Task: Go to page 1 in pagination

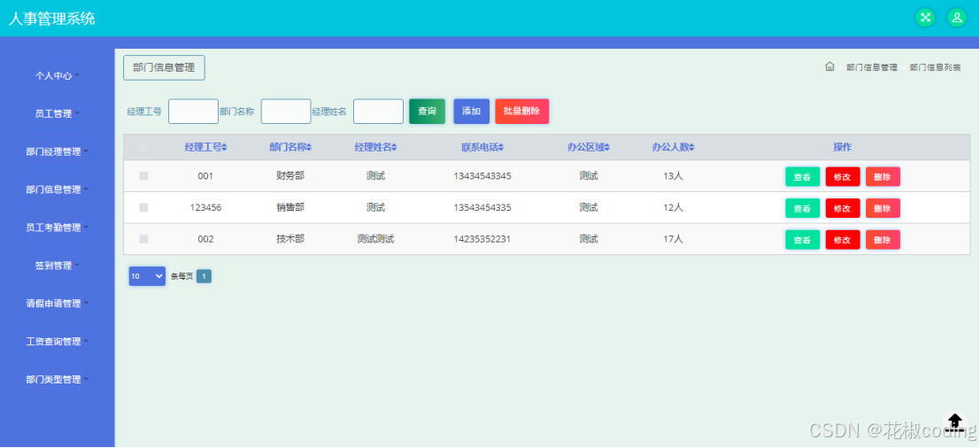Action: point(204,276)
